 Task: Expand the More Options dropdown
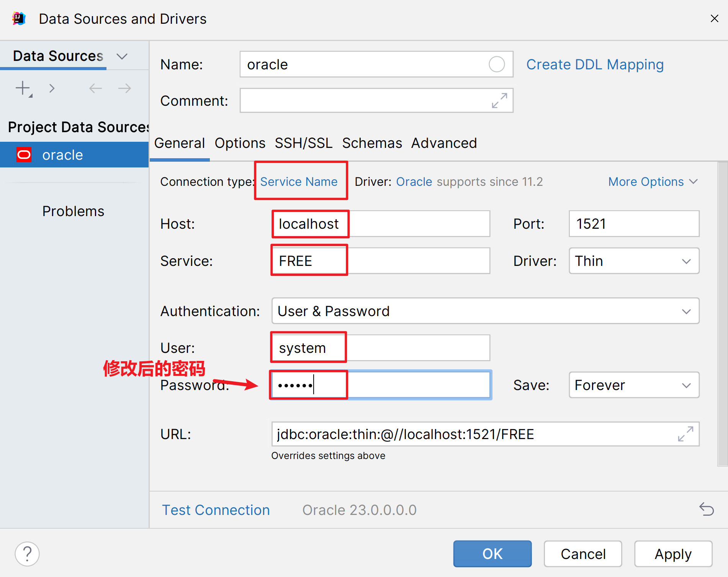coord(653,182)
